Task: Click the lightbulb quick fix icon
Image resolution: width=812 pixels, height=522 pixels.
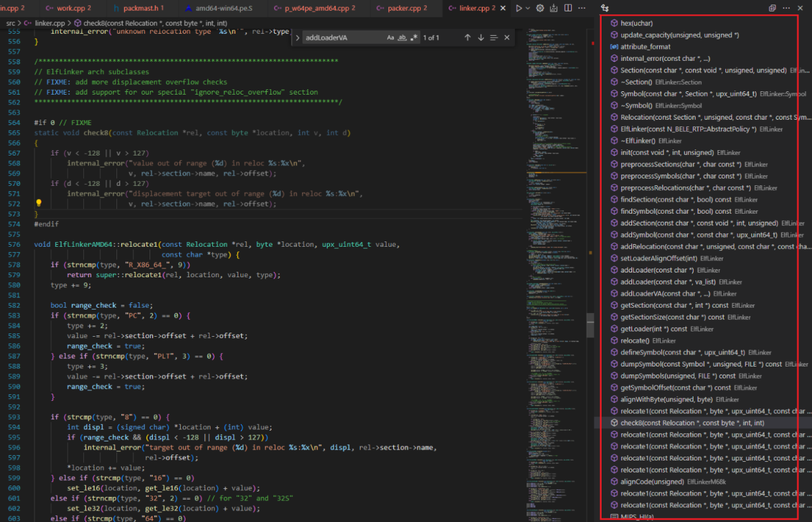Action: [x=39, y=203]
